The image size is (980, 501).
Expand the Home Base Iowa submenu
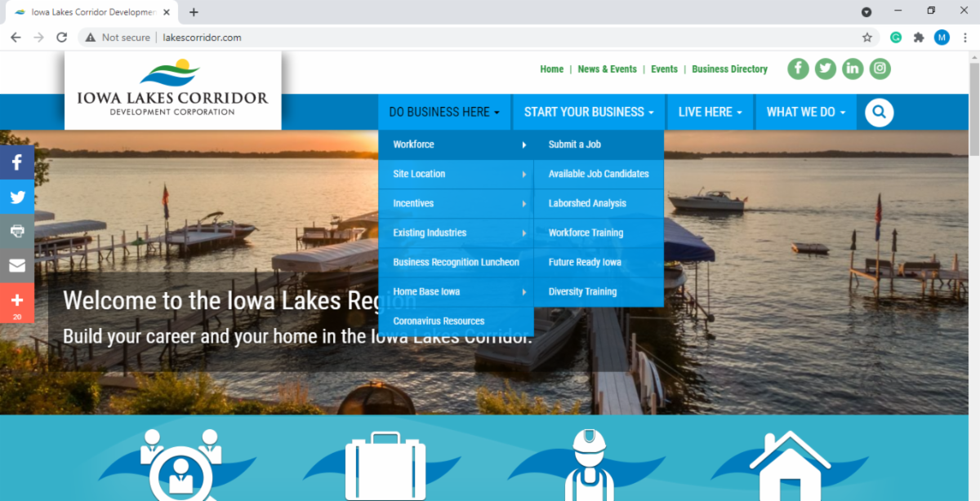pyautogui.click(x=456, y=291)
